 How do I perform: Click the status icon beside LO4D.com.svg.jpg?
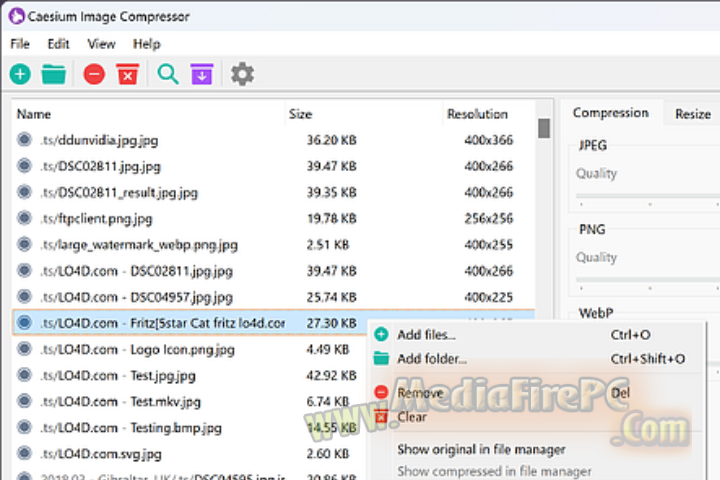(x=24, y=453)
